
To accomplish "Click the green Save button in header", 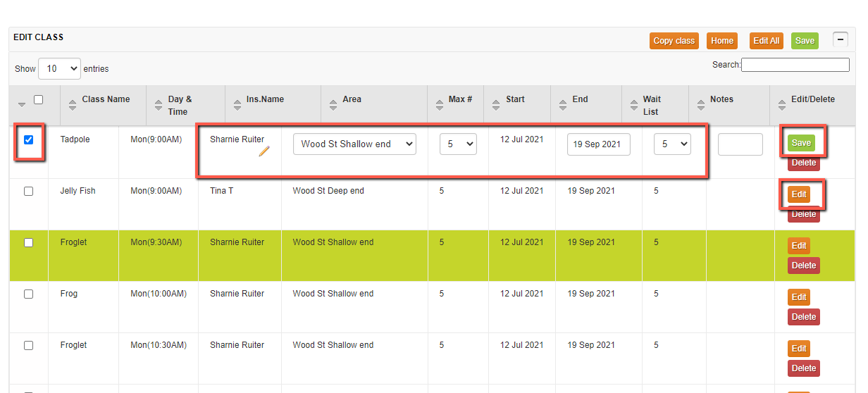I will [x=805, y=41].
